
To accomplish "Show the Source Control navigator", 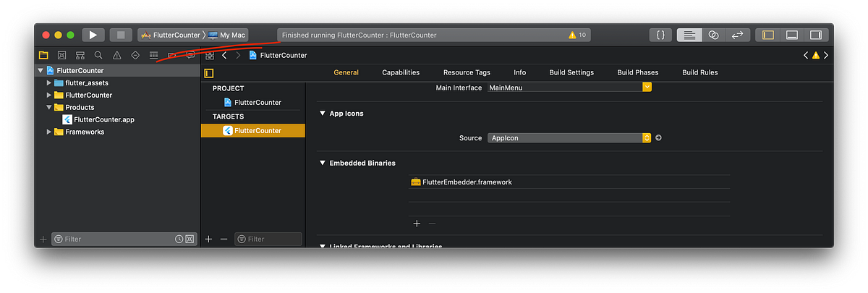I will tap(61, 55).
